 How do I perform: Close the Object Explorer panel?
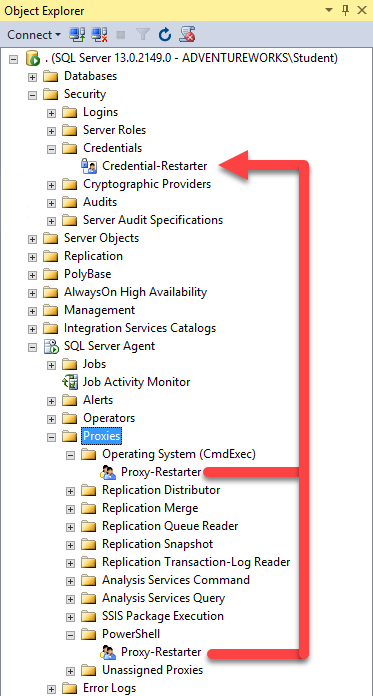click(x=362, y=10)
